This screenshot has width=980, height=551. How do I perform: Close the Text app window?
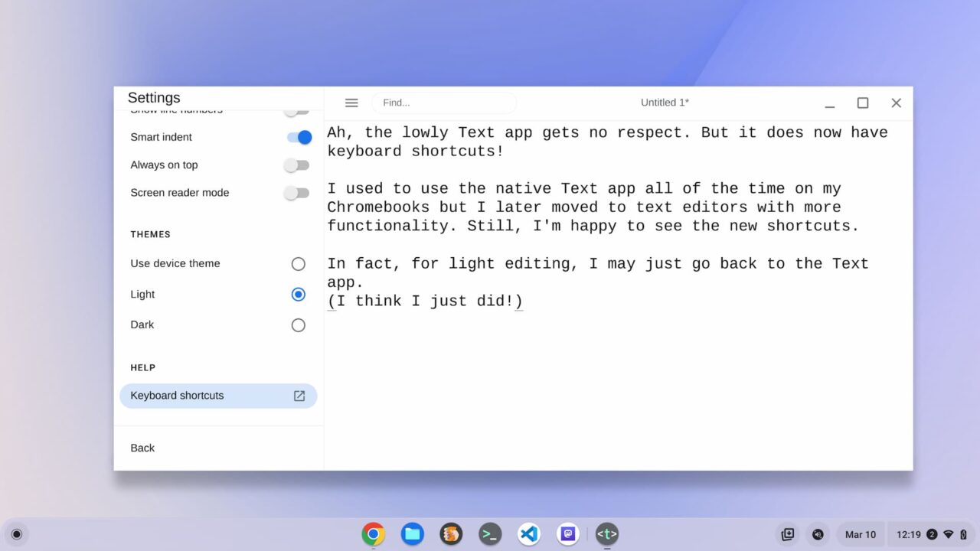(896, 103)
